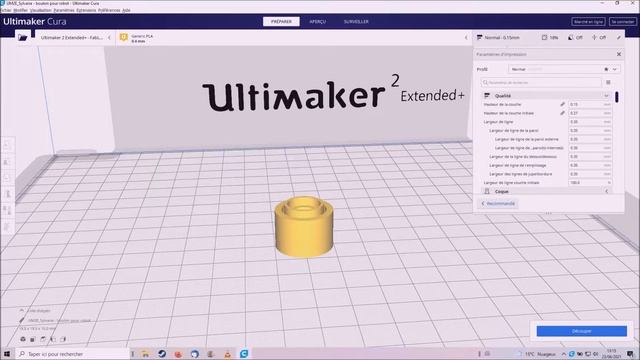Select the Per Model Settings tool

pos(7,210)
